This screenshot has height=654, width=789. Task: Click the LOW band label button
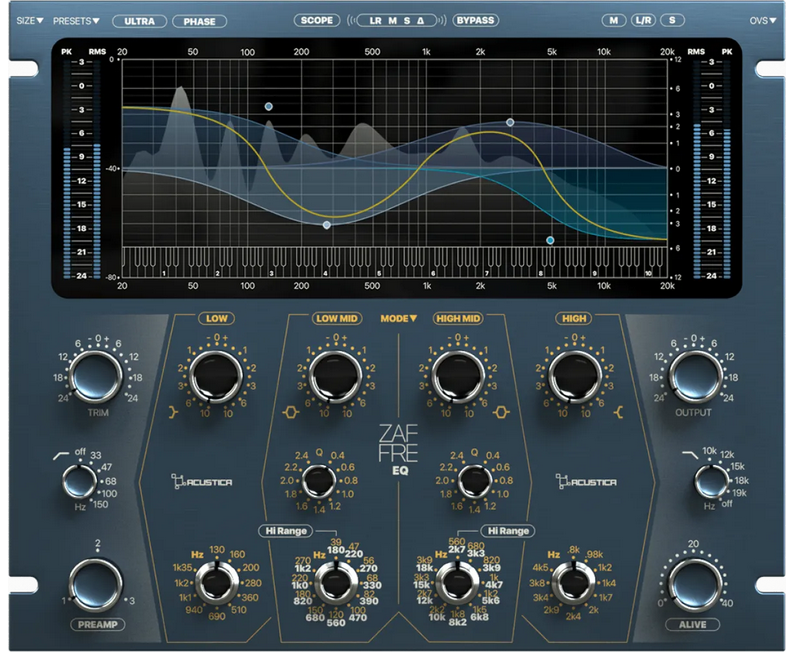tap(216, 318)
